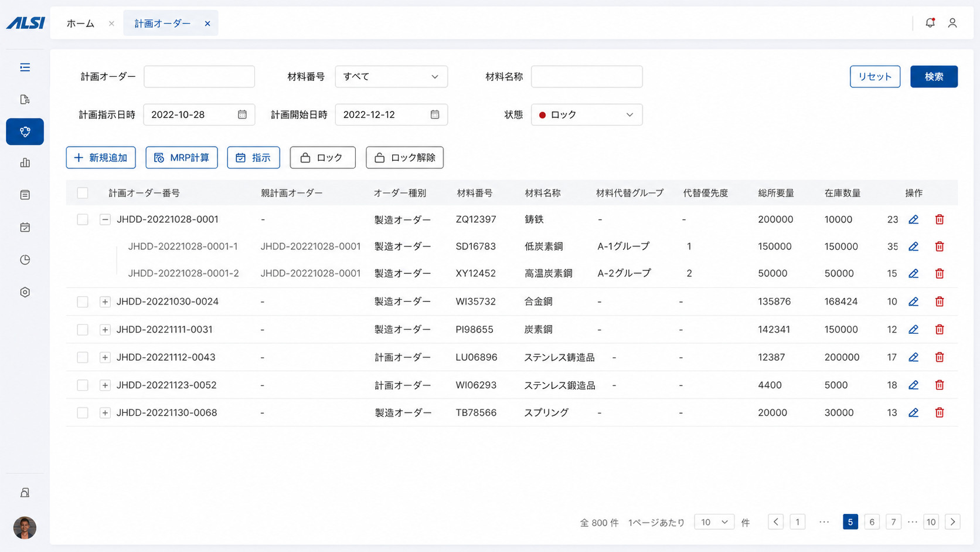Delete row JHDD-20221030-0024

click(x=940, y=302)
